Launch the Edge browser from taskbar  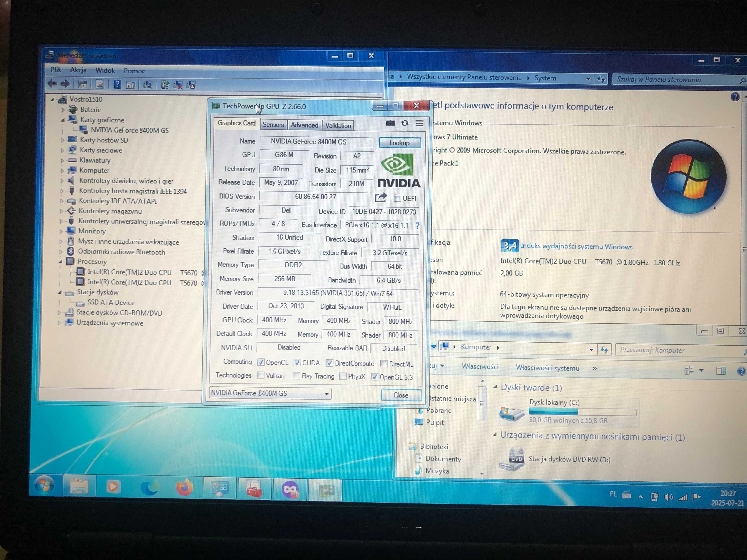tap(149, 487)
